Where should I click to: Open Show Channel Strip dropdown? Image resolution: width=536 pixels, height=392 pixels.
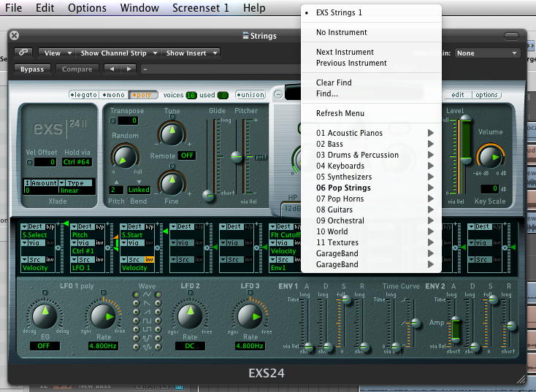point(118,53)
